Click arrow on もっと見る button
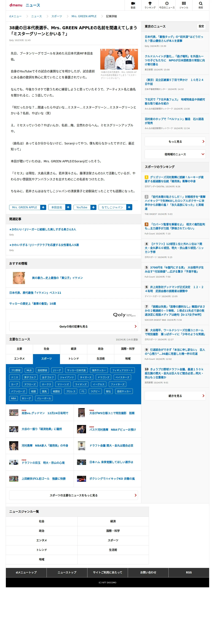This screenshot has width=215, height=644. pos(203,141)
